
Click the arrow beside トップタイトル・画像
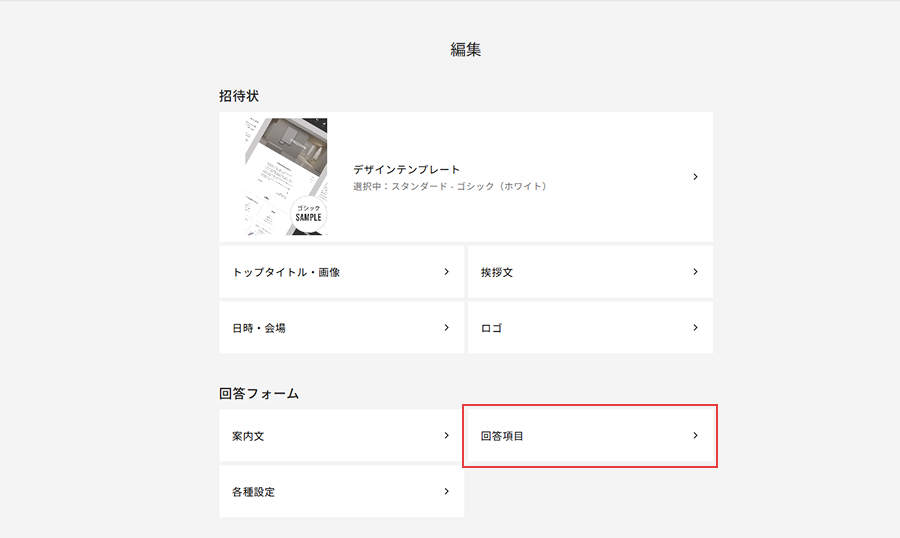pyautogui.click(x=446, y=271)
